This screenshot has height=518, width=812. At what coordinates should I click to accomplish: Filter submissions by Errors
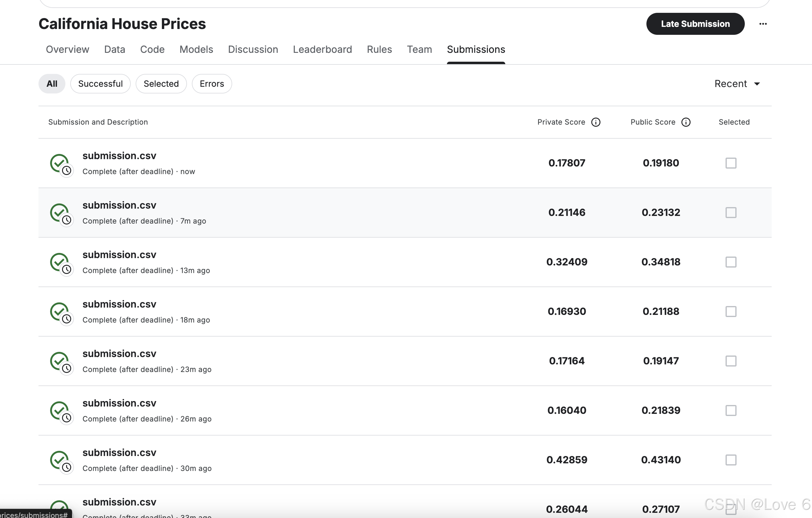click(x=212, y=84)
